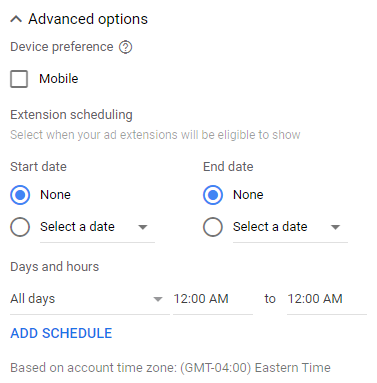The height and width of the screenshot is (383, 377).
Task: Choose End date 'Select a date' radio
Action: pos(213,227)
